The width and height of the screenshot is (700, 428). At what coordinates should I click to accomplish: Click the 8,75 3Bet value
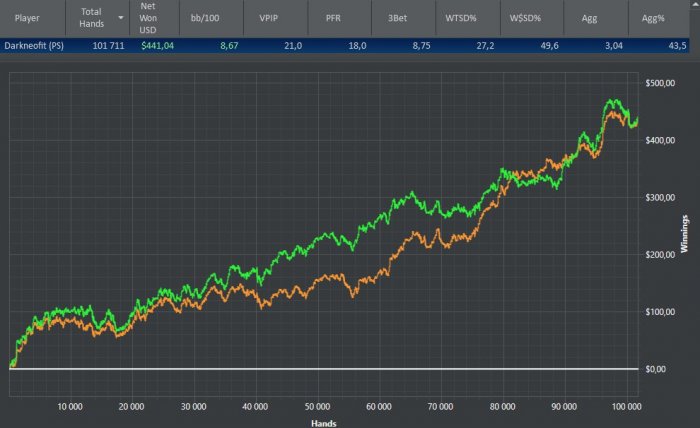pos(422,46)
